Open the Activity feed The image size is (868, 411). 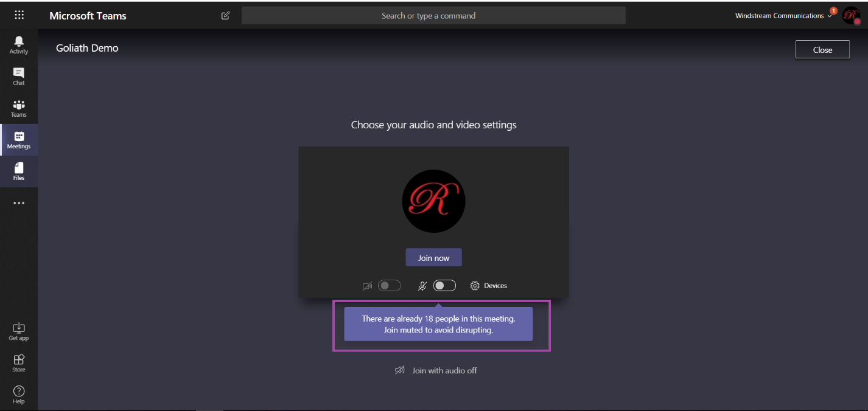[19, 44]
